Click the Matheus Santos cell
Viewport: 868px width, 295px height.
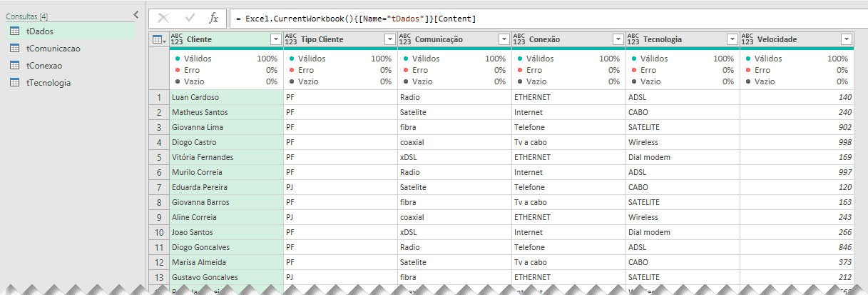pyautogui.click(x=200, y=112)
